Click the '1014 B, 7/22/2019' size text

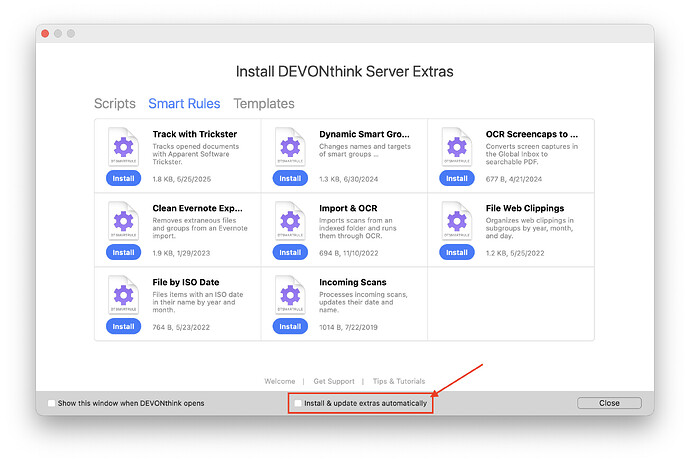point(348,327)
